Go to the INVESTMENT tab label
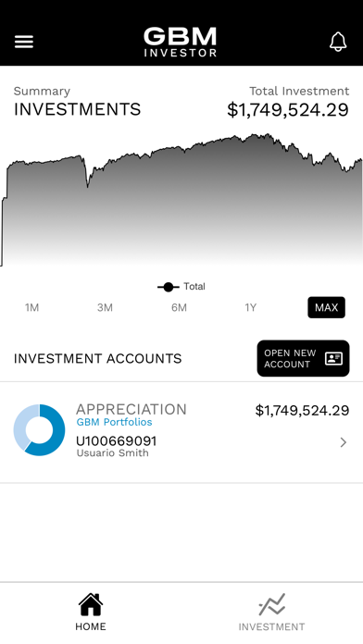Image resolution: width=363 pixels, height=644 pixels. pos(271,627)
